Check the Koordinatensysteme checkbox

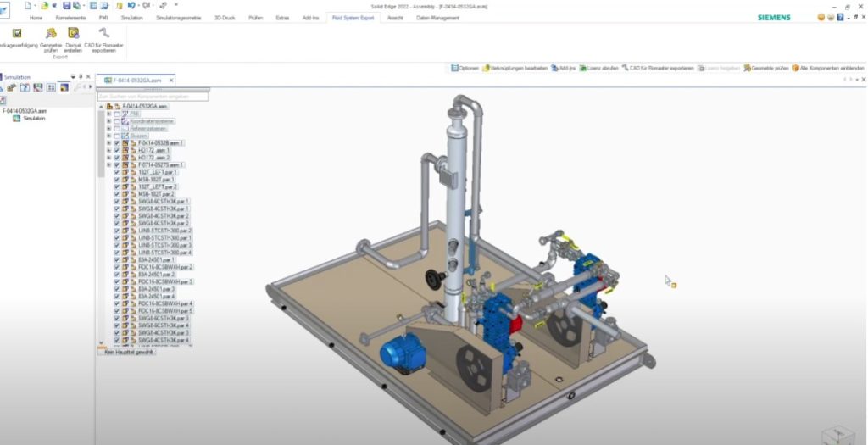coord(117,121)
